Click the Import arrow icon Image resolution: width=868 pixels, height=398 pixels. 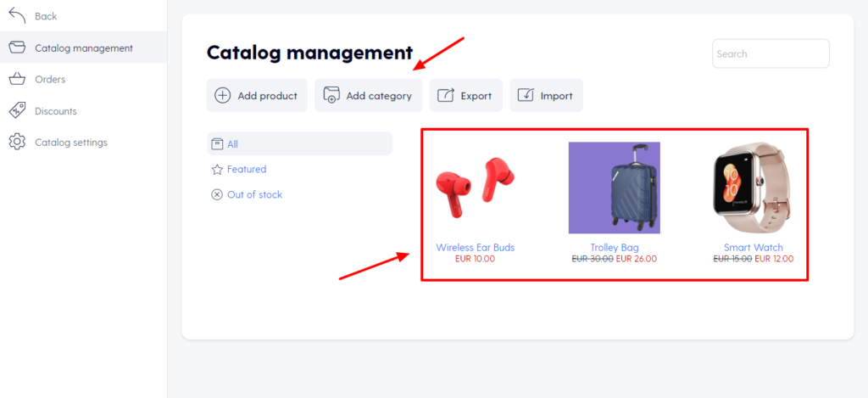coord(526,95)
